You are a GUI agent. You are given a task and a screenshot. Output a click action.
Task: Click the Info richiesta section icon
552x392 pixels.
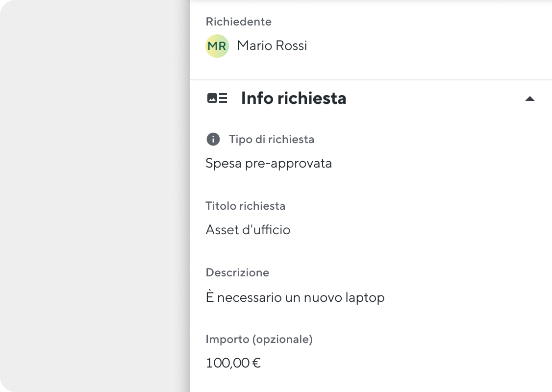[217, 98]
